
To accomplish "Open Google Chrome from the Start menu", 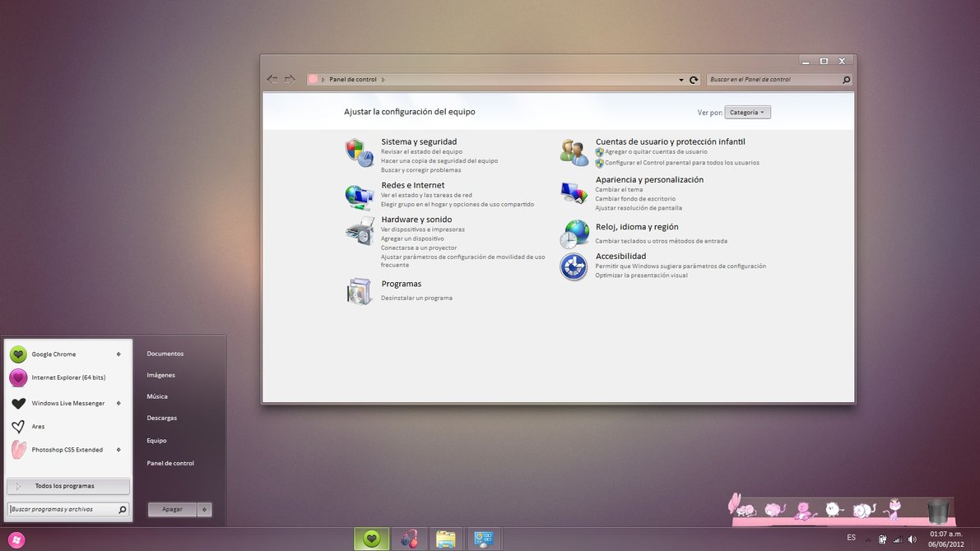I will (x=54, y=354).
